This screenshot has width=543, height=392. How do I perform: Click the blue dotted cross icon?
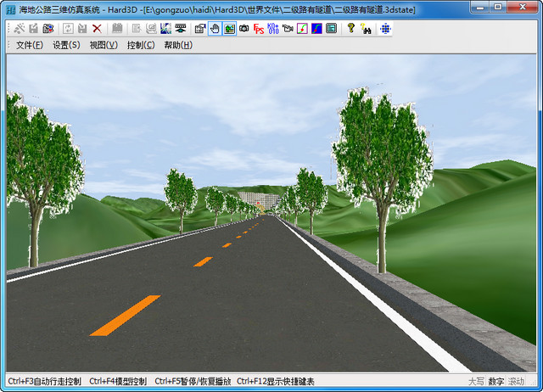pyautogui.click(x=386, y=28)
